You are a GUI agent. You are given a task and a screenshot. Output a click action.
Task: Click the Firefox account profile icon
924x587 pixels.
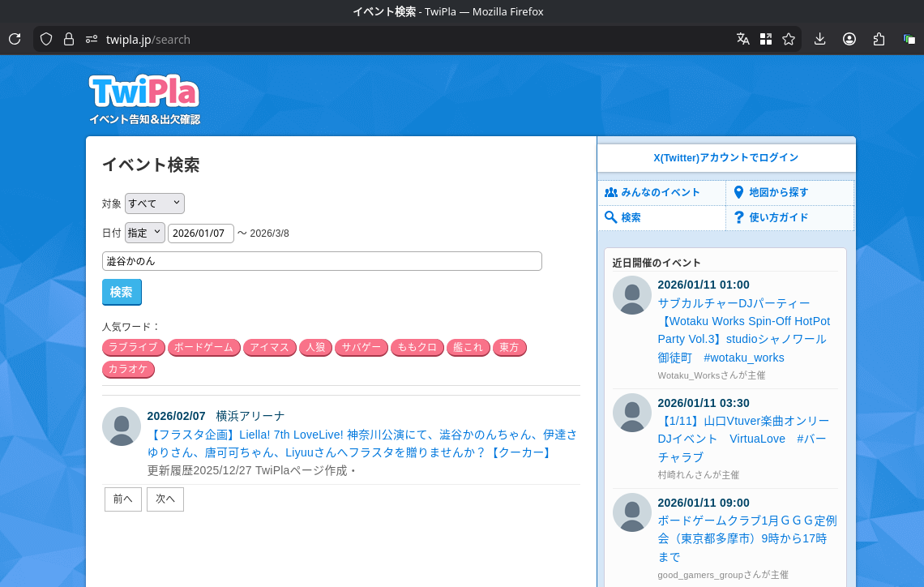pyautogui.click(x=849, y=38)
